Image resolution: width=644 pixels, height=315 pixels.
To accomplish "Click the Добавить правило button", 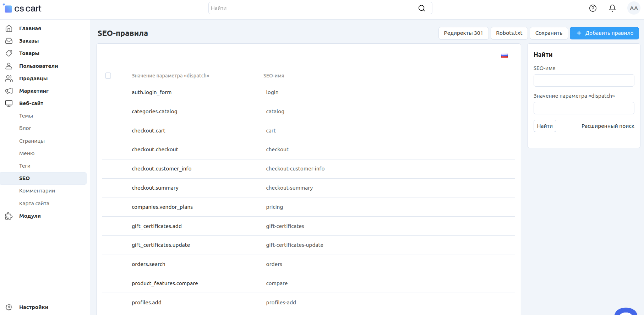I will pyautogui.click(x=604, y=33).
